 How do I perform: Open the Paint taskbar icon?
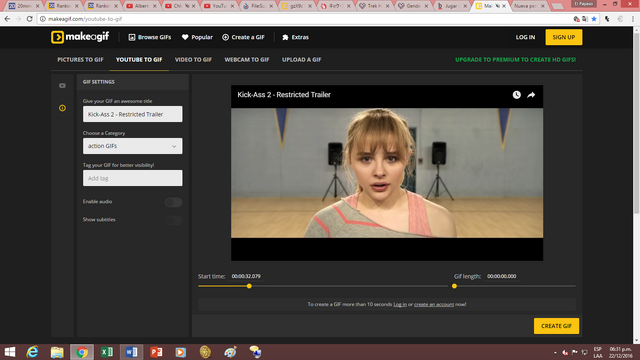[231, 352]
